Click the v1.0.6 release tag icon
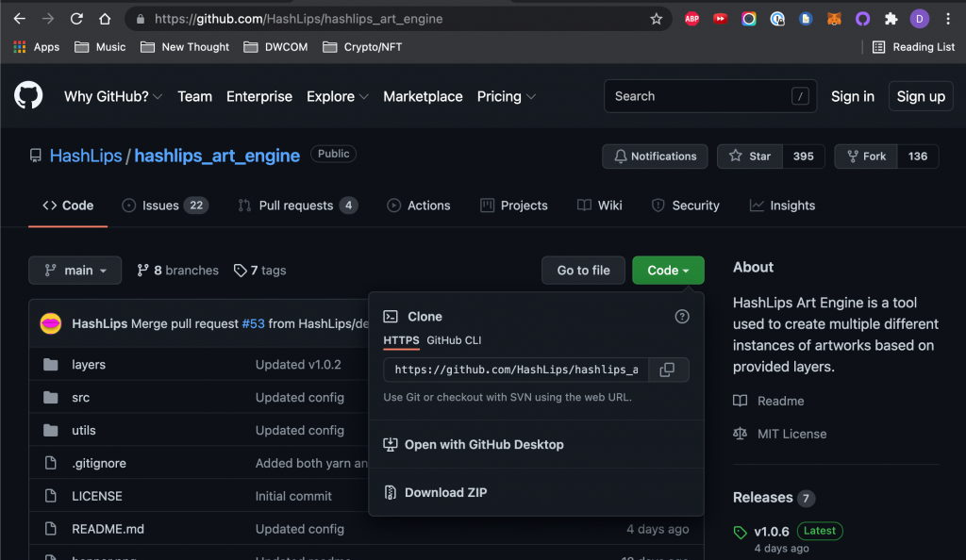Viewport: 966px width, 560px height. click(x=740, y=533)
